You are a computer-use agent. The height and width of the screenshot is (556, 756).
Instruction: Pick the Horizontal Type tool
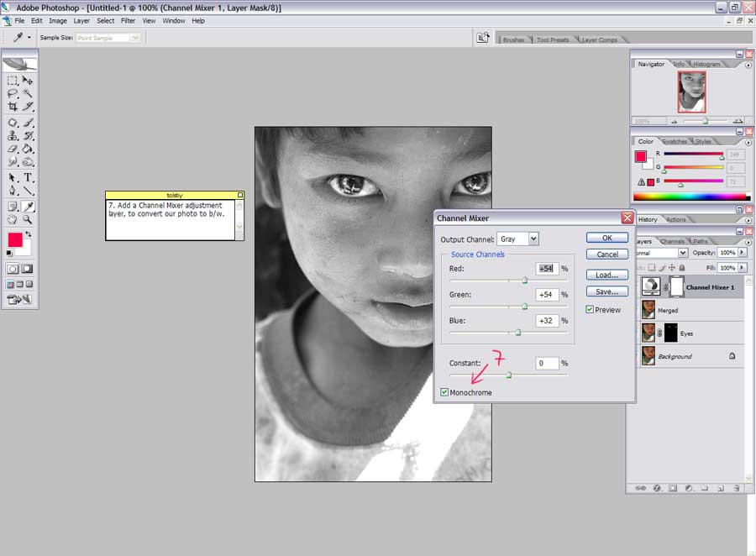pos(28,178)
